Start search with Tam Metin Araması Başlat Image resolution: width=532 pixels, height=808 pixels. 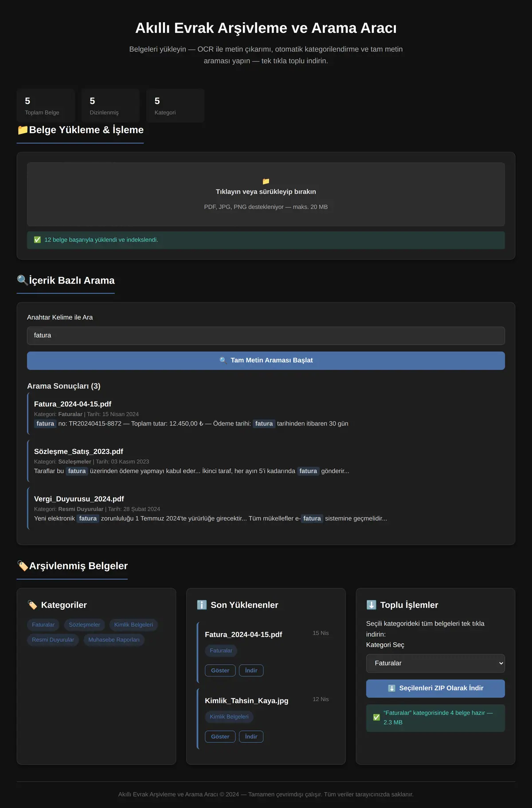click(266, 361)
